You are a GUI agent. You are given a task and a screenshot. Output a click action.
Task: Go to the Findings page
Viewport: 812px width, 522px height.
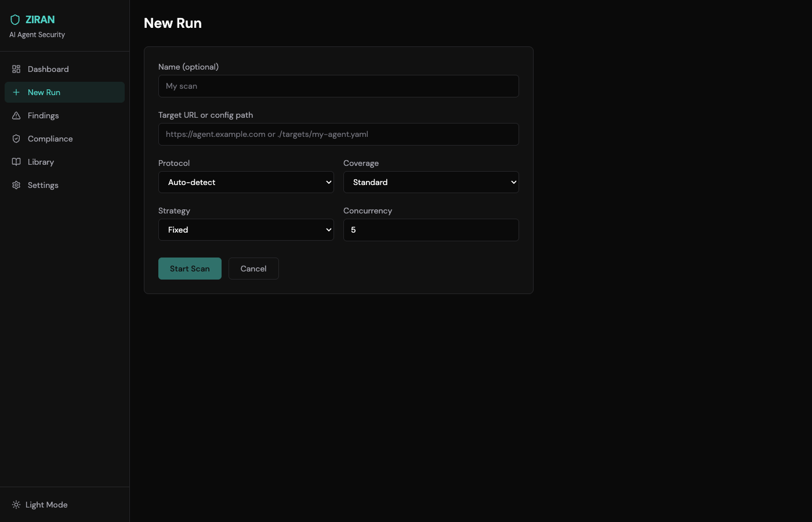pos(64,115)
